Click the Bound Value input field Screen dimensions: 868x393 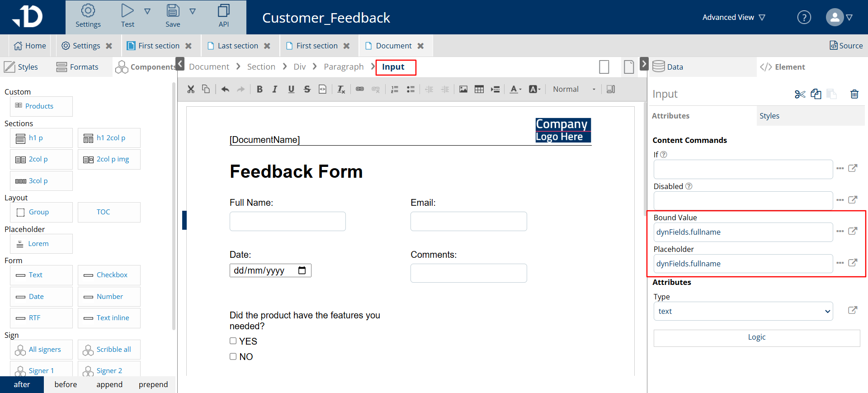(x=743, y=232)
